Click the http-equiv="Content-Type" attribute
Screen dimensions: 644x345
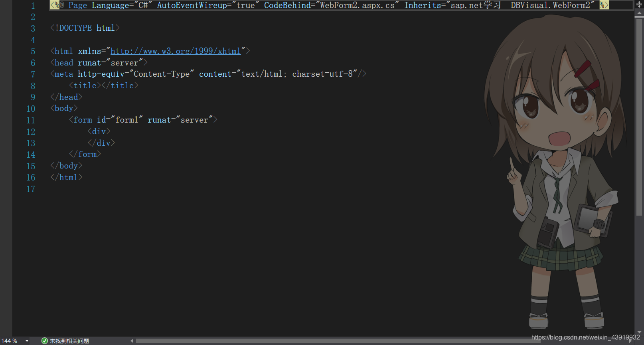[136, 74]
